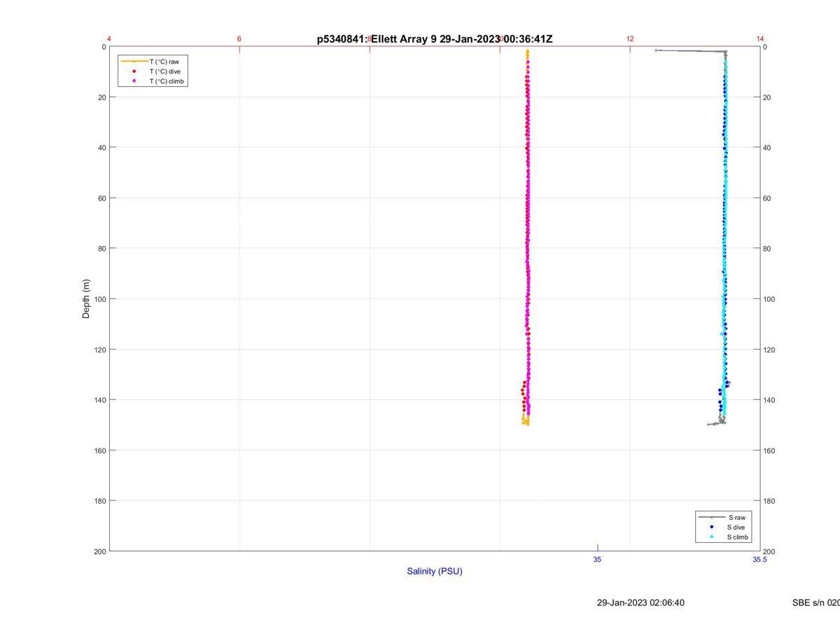This screenshot has height=620, width=840.
Task: Click the orange raw temperature points near 150 m
Action: point(525,420)
